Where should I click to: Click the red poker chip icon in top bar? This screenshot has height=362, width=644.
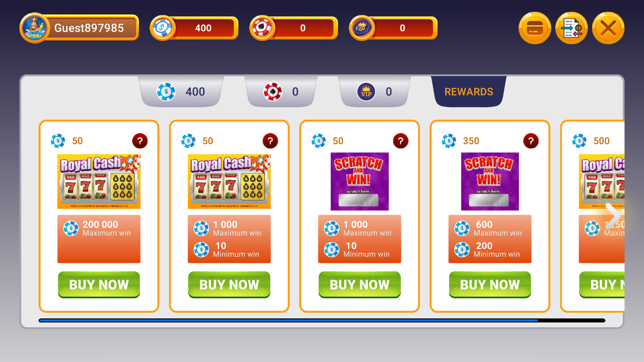pos(263,28)
